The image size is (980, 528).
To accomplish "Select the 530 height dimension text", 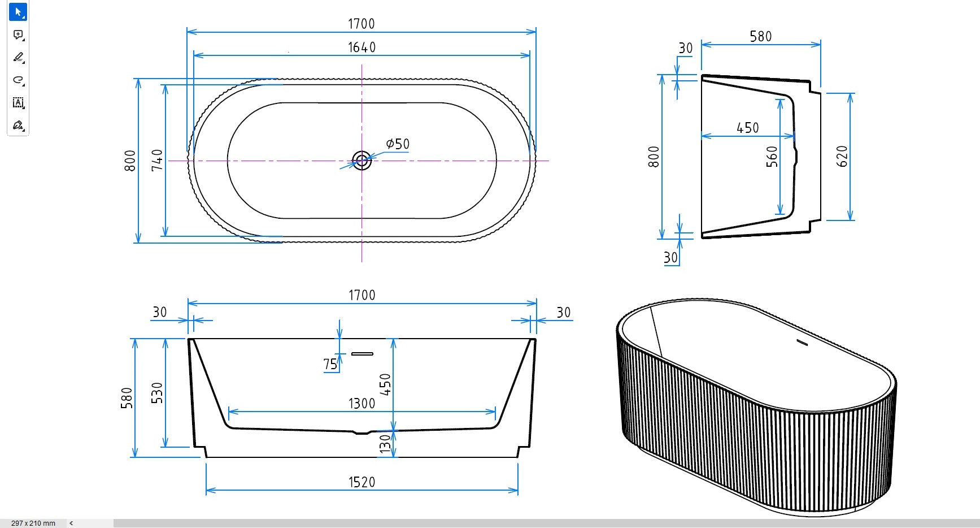I will 157,393.
